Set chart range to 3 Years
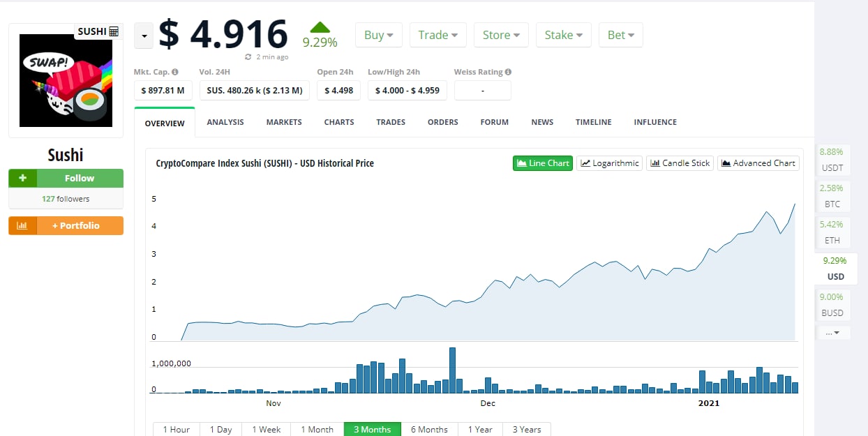868x436 pixels. coord(527,429)
